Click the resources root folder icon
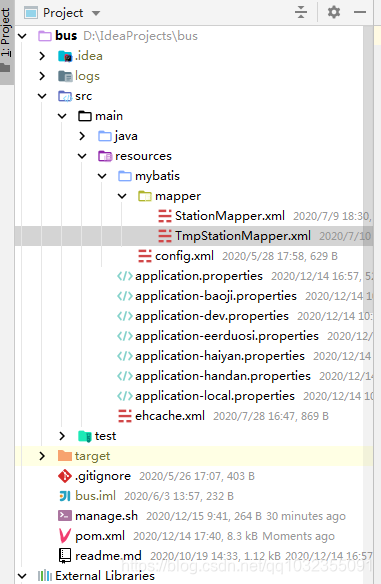 [105, 156]
